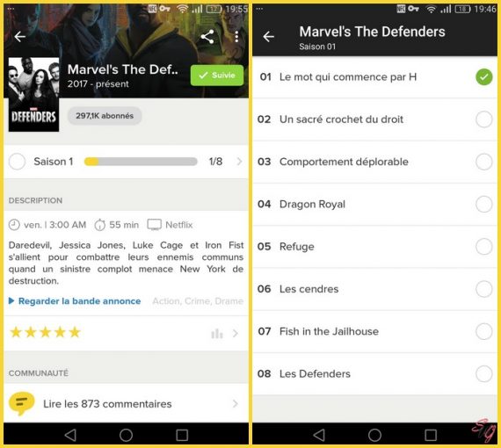Tap Android home button on left phone
501x448 pixels.
[126, 435]
